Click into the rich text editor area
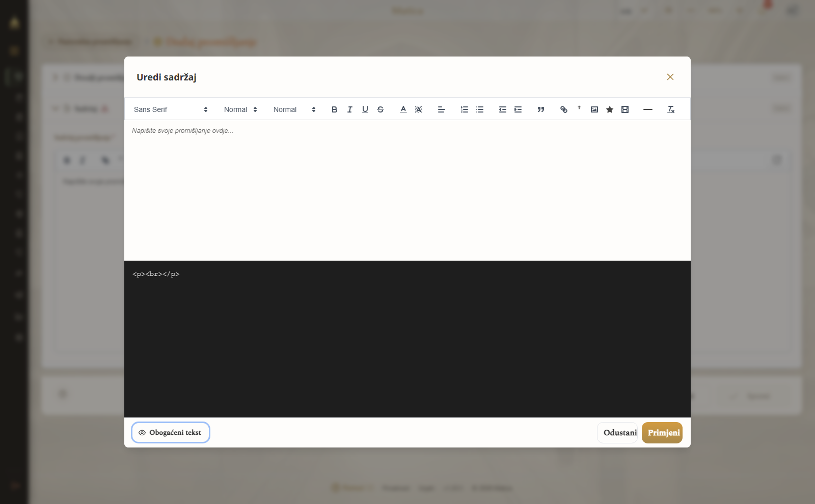The width and height of the screenshot is (815, 504). click(407, 190)
